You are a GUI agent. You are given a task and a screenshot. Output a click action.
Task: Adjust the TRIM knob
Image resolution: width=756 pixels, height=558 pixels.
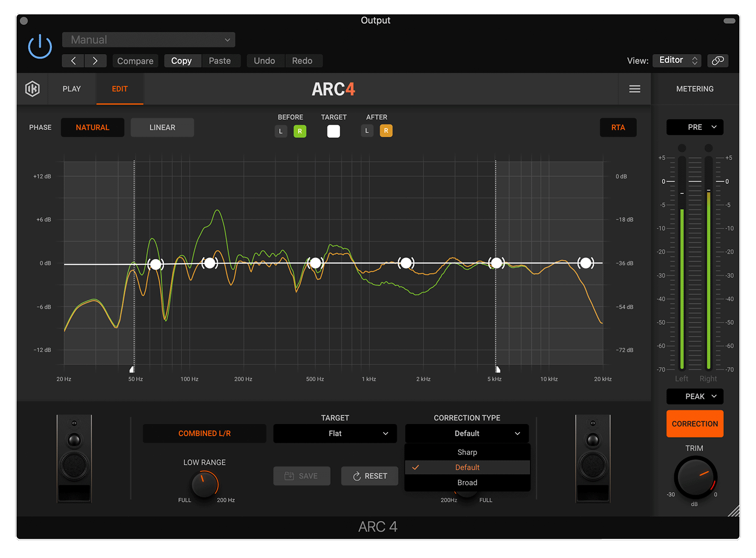pyautogui.click(x=695, y=477)
